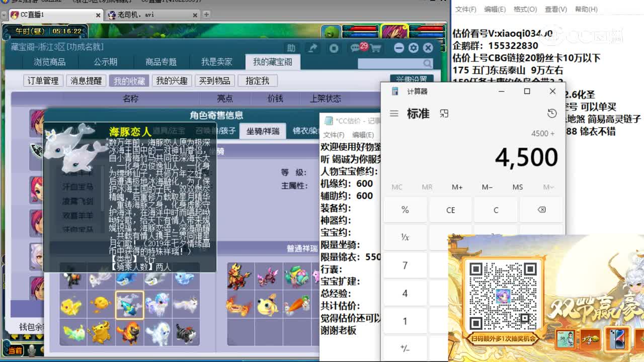Screen dimensions: 644x362
Task: Select the fire dragon auspicious beast
Action: [x=239, y=305]
